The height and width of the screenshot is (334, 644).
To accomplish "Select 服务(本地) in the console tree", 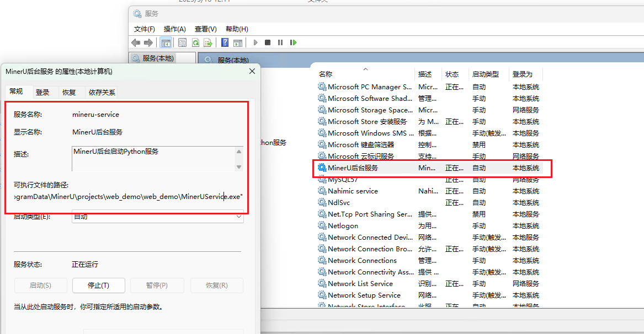I will pos(158,58).
